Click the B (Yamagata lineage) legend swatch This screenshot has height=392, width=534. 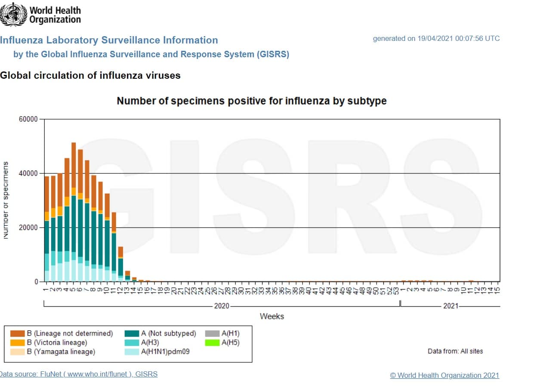(18, 352)
